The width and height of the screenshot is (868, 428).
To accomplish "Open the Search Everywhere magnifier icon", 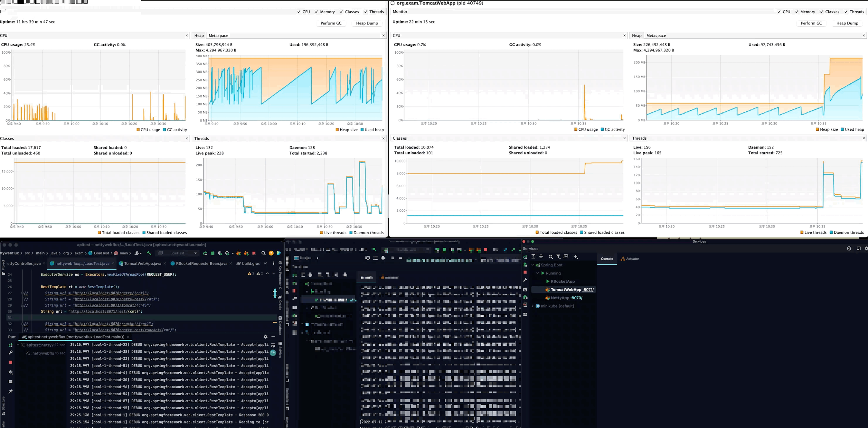I will point(264,253).
